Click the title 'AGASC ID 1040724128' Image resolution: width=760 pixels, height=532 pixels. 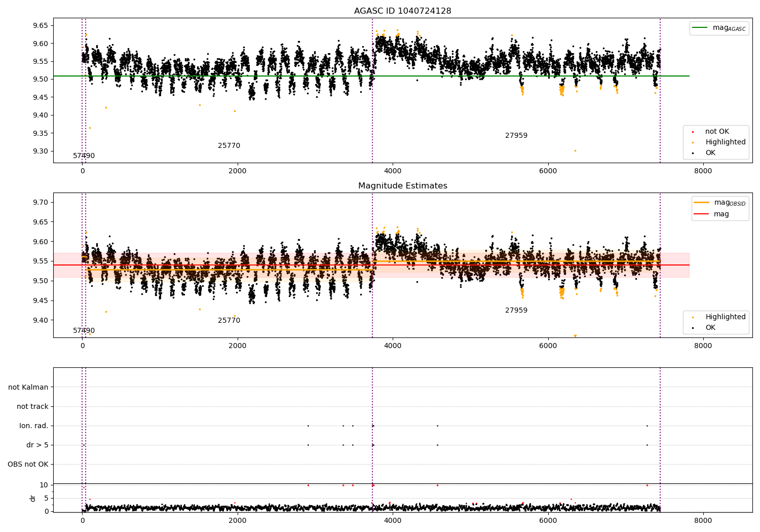click(402, 11)
